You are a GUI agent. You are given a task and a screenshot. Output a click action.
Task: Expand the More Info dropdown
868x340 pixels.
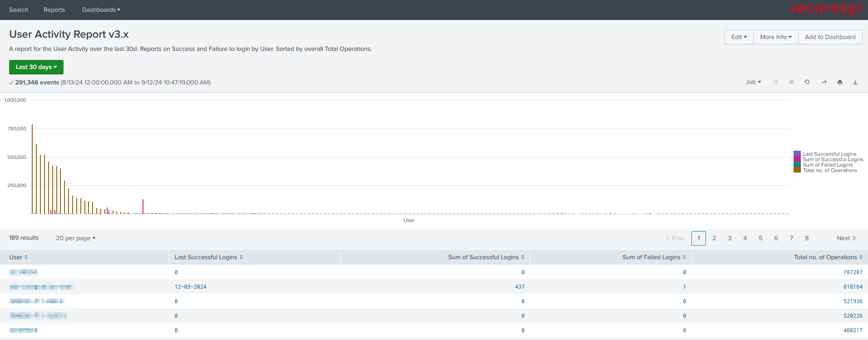tap(776, 37)
